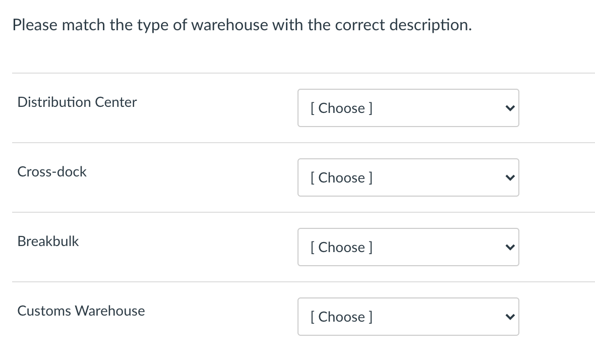Viewport: 595px width, 364px height.
Task: Open the Customs Warehouse dropdown
Action: pyautogui.click(x=408, y=317)
